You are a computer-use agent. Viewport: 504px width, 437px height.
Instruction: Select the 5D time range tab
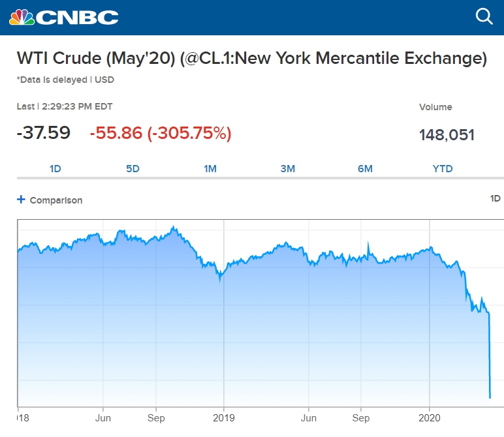pyautogui.click(x=133, y=168)
